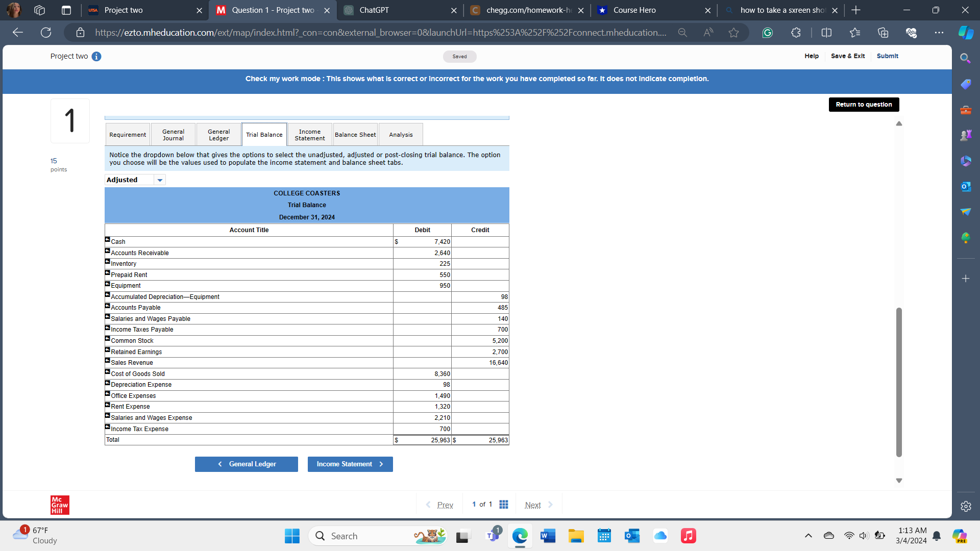
Task: Click the Project two info icon
Action: coord(96,57)
